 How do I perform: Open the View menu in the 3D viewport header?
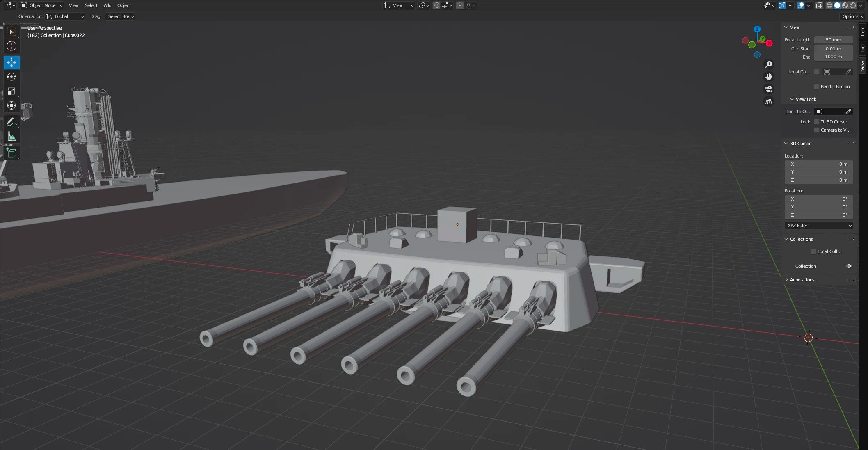[x=73, y=5]
